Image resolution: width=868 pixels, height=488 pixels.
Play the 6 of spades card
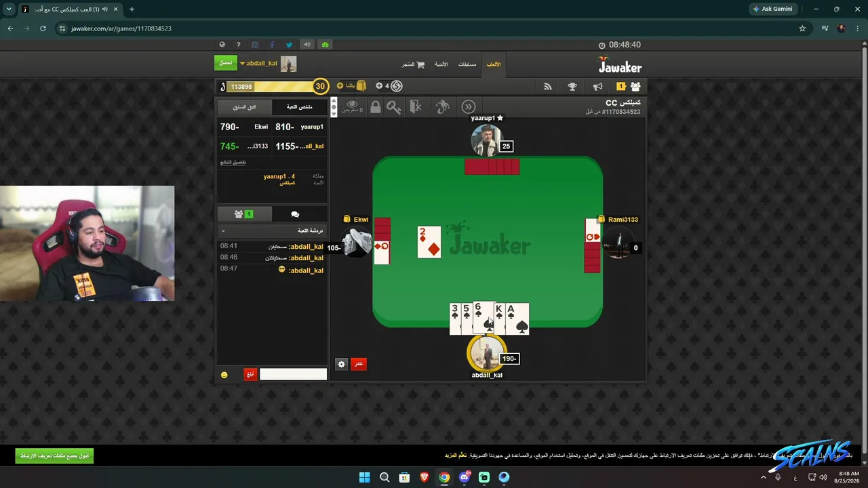pos(483,318)
